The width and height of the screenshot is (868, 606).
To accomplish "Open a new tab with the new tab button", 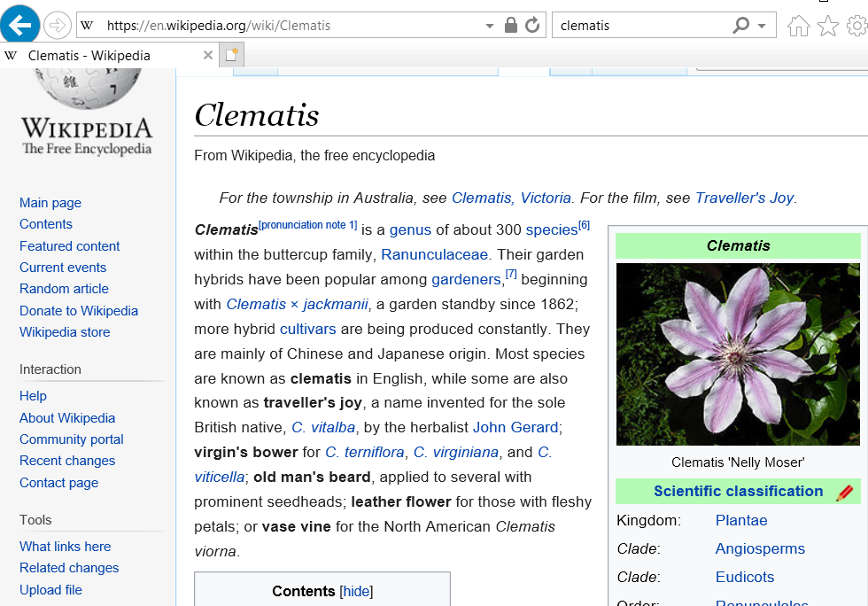I will (231, 55).
